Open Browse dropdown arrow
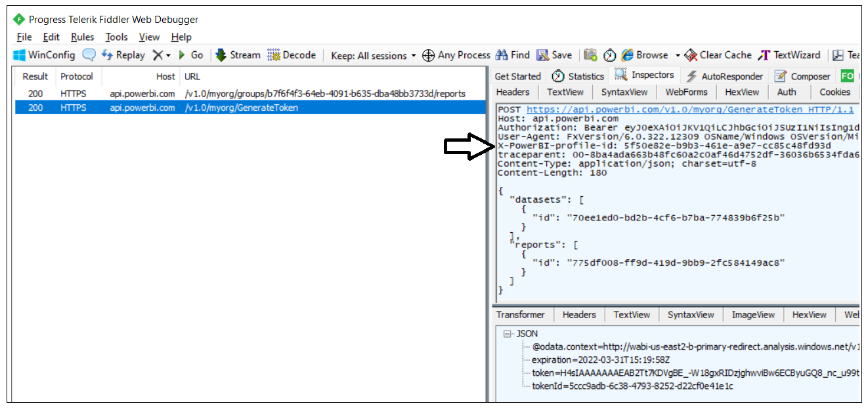Viewport: 868px width, 408px height. (678, 56)
